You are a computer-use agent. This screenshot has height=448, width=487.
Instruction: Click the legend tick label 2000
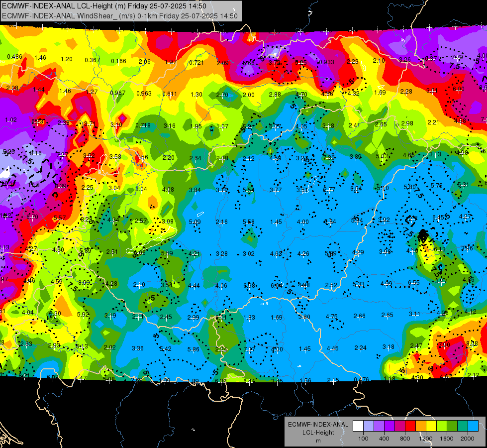[468, 439]
